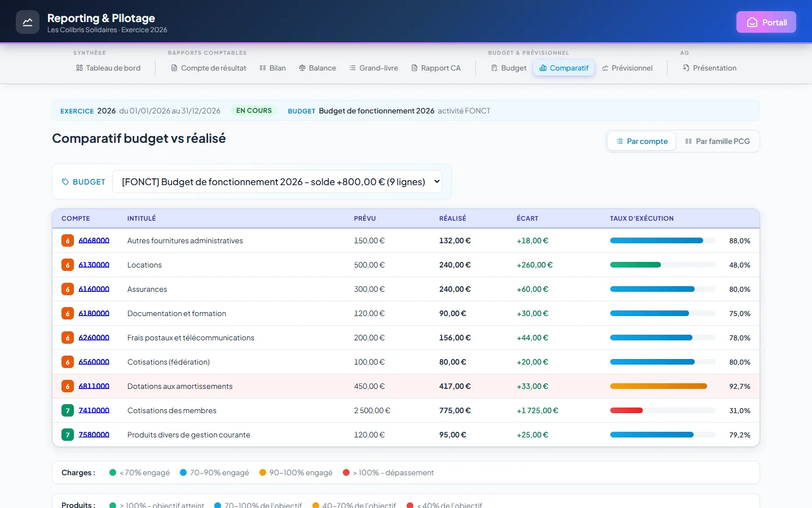Open account link 6260000
The height and width of the screenshot is (508, 812).
94,338
